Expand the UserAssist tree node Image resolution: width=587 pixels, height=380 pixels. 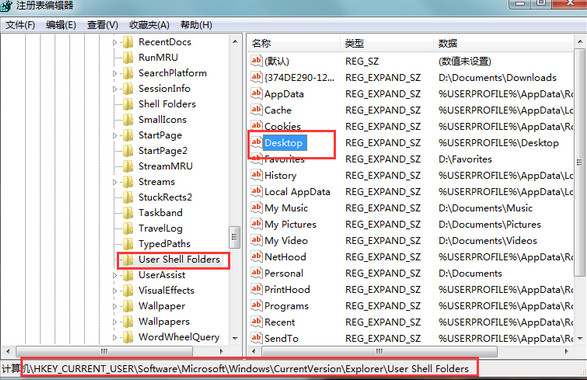(x=115, y=275)
